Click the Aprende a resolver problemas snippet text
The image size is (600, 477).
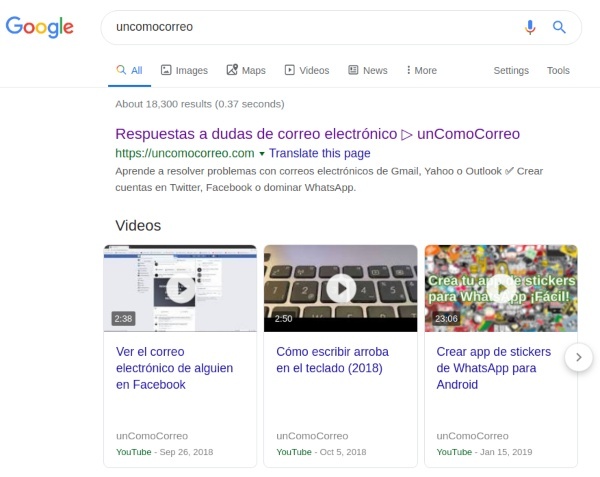tap(329, 179)
